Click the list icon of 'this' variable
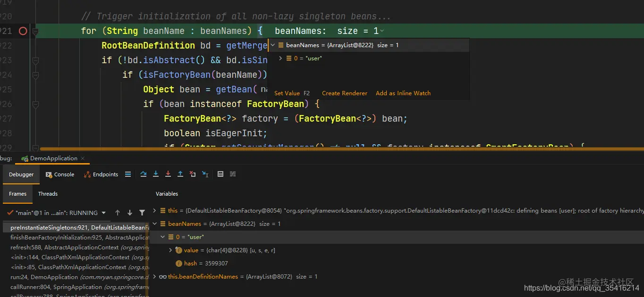This screenshot has height=297, width=644. pos(163,211)
